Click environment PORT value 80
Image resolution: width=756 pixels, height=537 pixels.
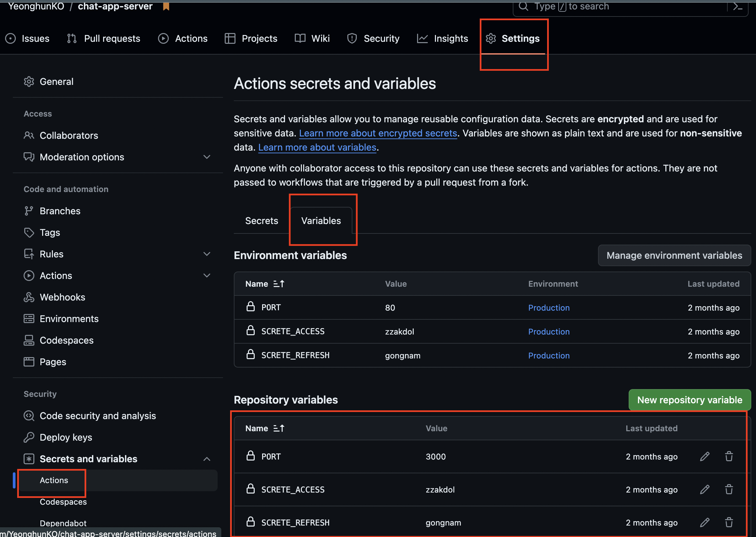(x=390, y=308)
